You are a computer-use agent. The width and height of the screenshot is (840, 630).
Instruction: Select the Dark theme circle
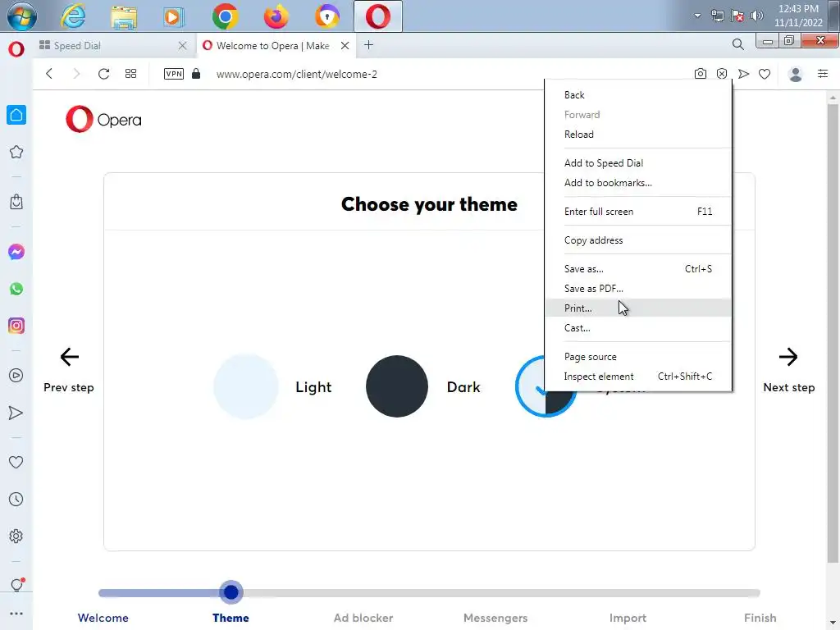pyautogui.click(x=397, y=386)
